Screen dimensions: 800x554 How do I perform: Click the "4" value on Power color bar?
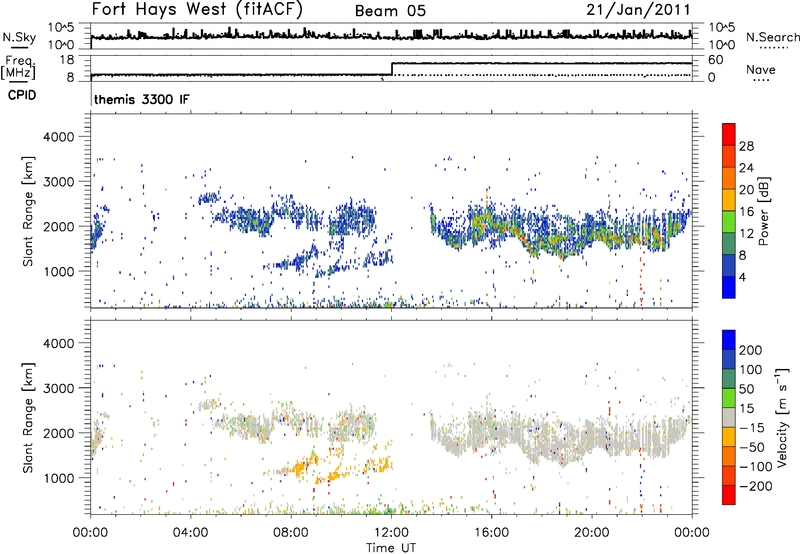(x=743, y=277)
